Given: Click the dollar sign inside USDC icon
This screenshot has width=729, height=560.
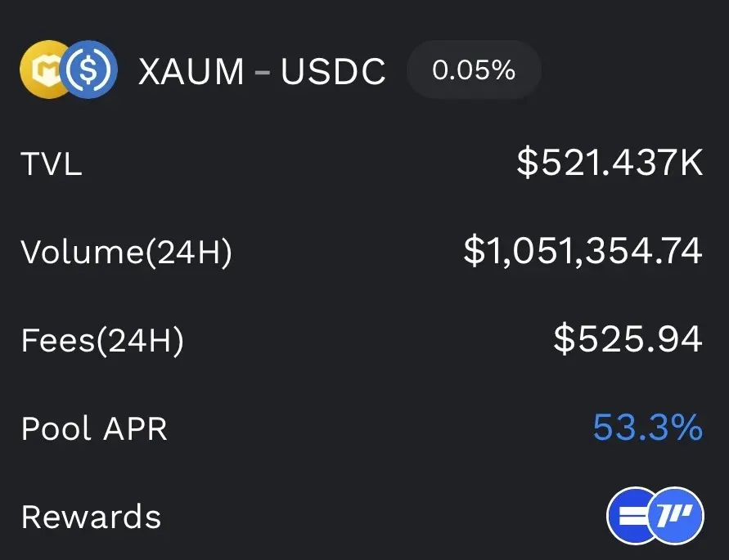Looking at the screenshot, I should pos(89,69).
